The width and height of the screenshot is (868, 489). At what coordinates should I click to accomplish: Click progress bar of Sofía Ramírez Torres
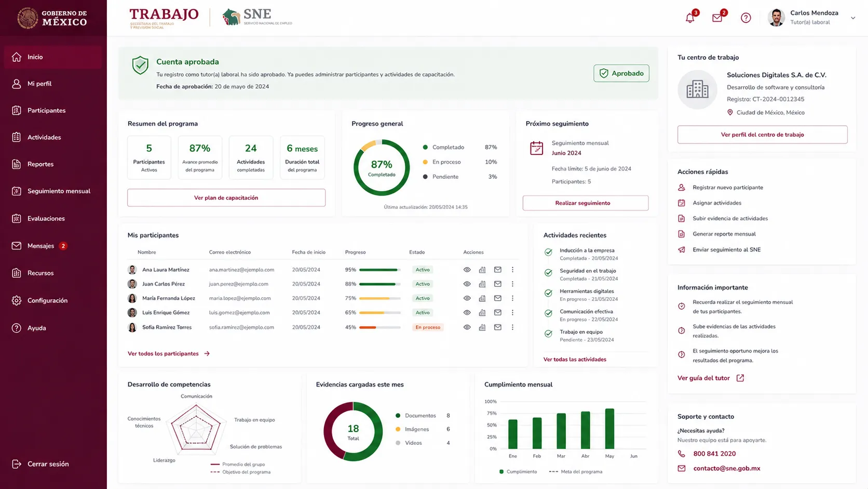coord(380,327)
